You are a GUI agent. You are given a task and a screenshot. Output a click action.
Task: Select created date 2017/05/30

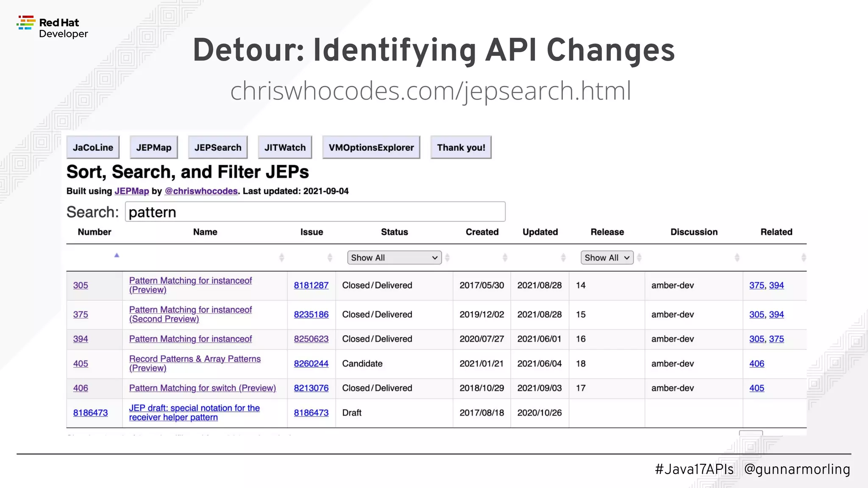point(482,286)
